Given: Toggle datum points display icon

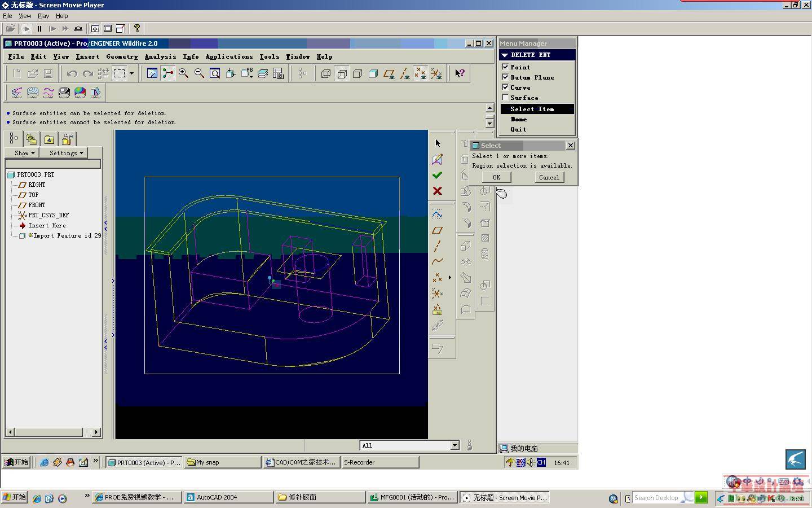Looking at the screenshot, I should click(421, 73).
